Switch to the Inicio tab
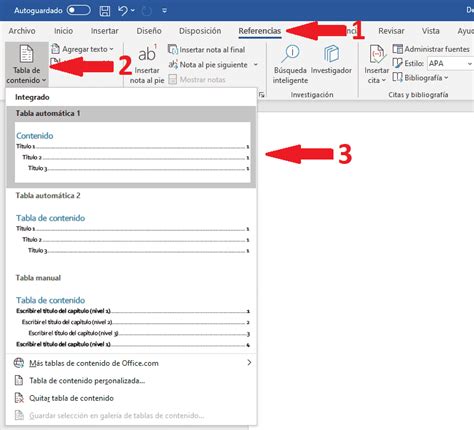 click(x=63, y=31)
